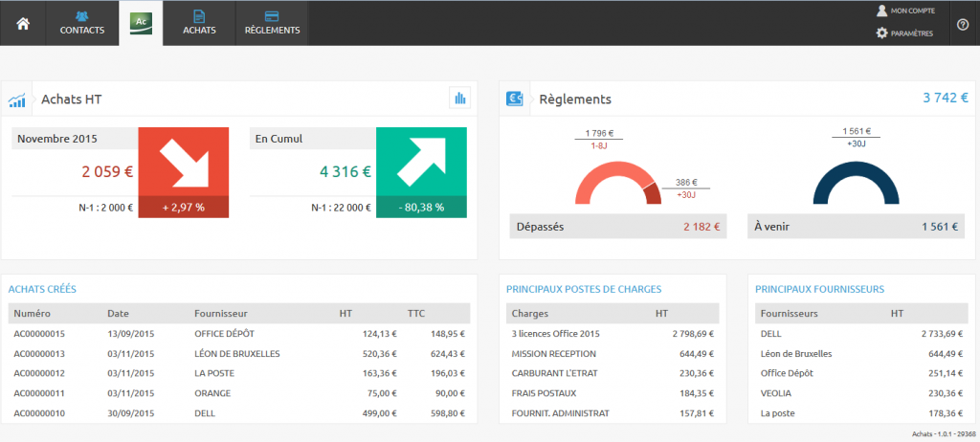
Task: Go to the Home icon
Action: point(23,23)
